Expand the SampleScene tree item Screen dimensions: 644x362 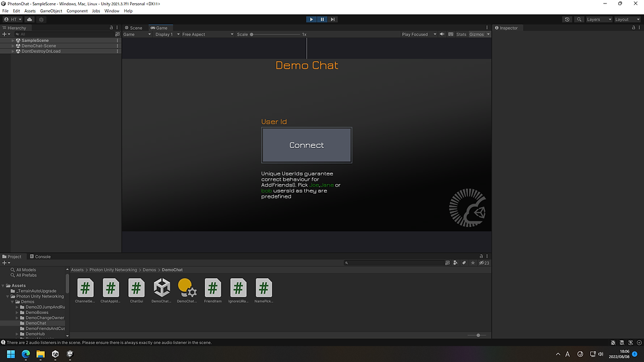coord(12,40)
